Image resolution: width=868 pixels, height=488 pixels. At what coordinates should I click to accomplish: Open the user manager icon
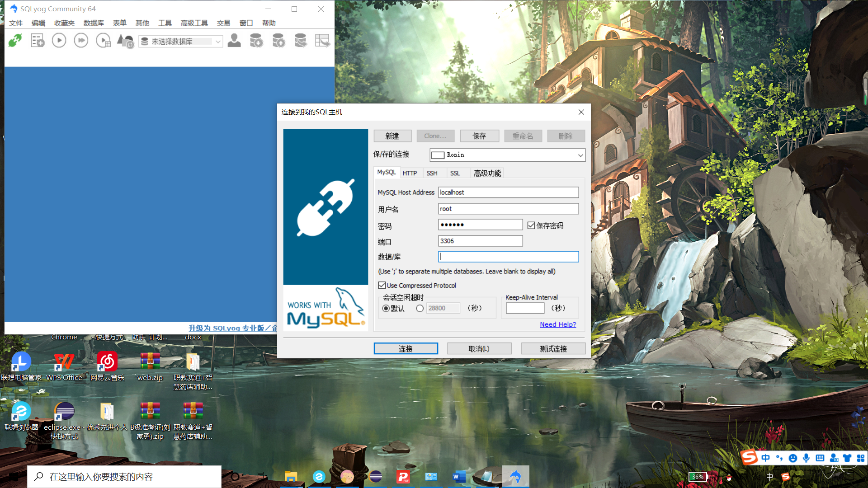tap(234, 41)
